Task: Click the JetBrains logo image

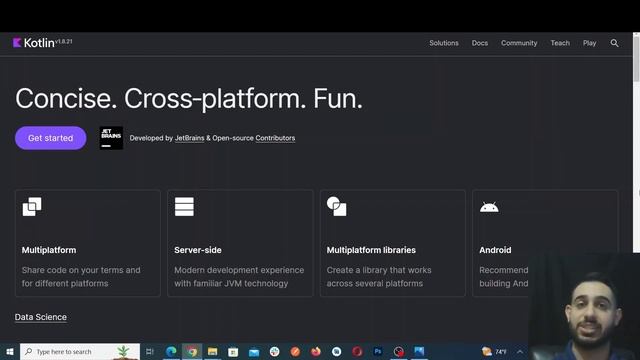Action: (111, 138)
